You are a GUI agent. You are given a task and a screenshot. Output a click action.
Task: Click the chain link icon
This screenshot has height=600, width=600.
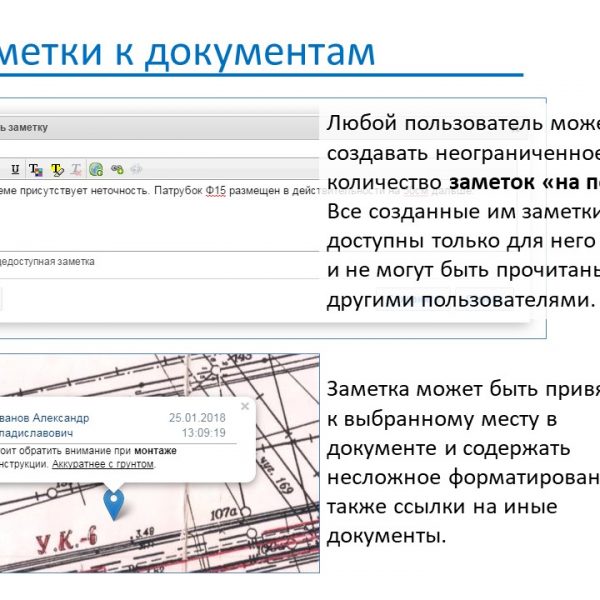pos(117,169)
